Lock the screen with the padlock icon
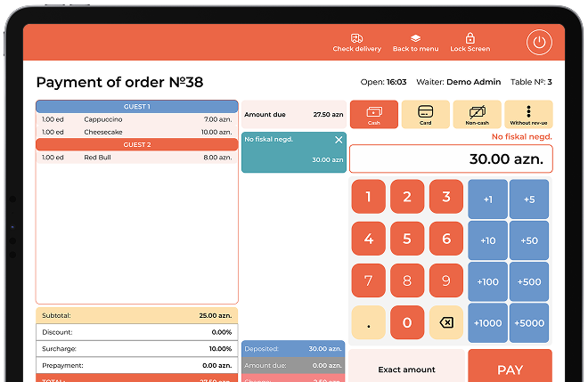 [470, 43]
